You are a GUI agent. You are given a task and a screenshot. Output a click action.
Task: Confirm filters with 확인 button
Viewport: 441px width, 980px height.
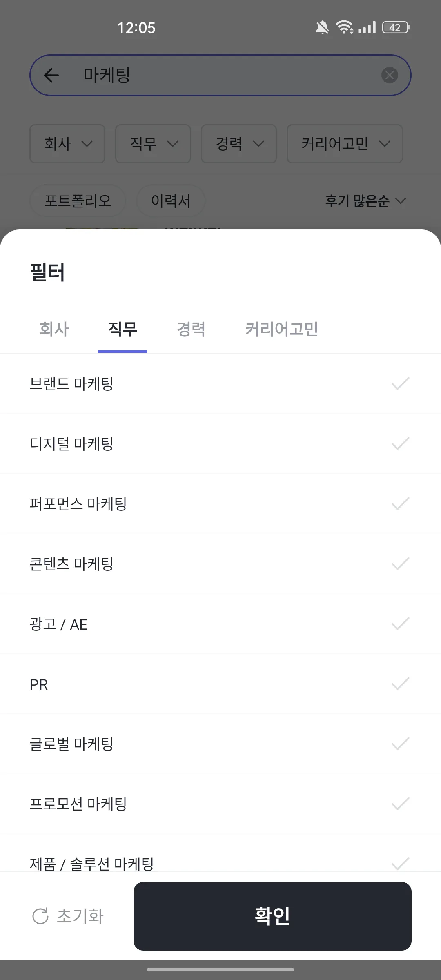[272, 916]
